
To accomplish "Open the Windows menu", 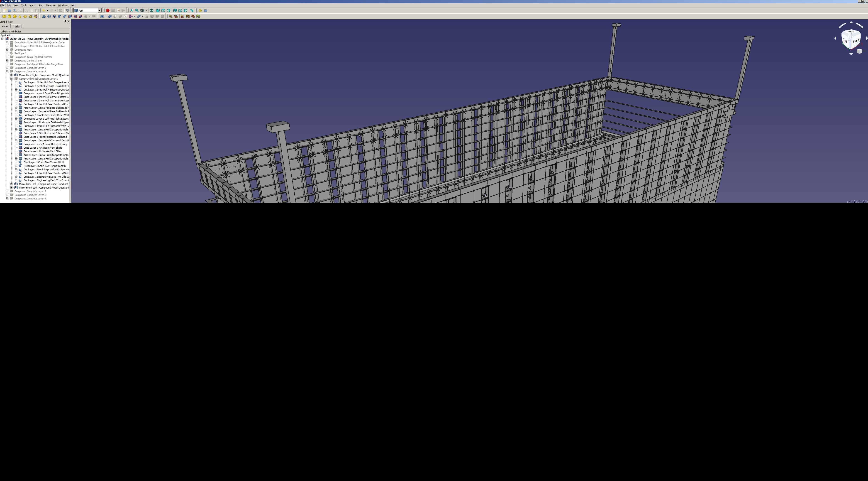I will [63, 5].
